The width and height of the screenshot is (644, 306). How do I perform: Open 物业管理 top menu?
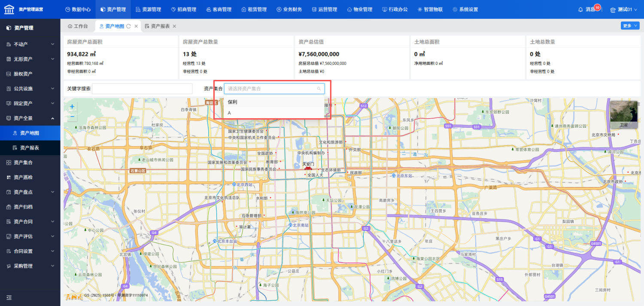[x=359, y=9]
